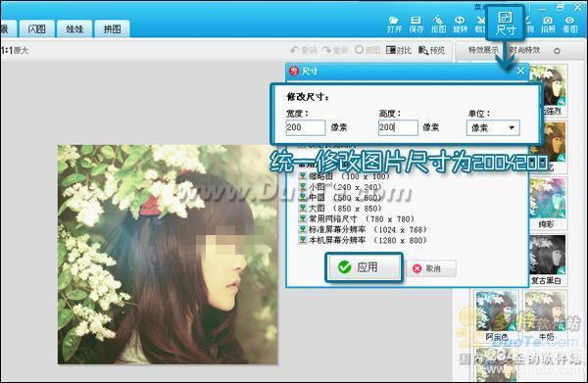Save the image using the 保存 icon
The width and height of the screenshot is (588, 383).
click(416, 24)
